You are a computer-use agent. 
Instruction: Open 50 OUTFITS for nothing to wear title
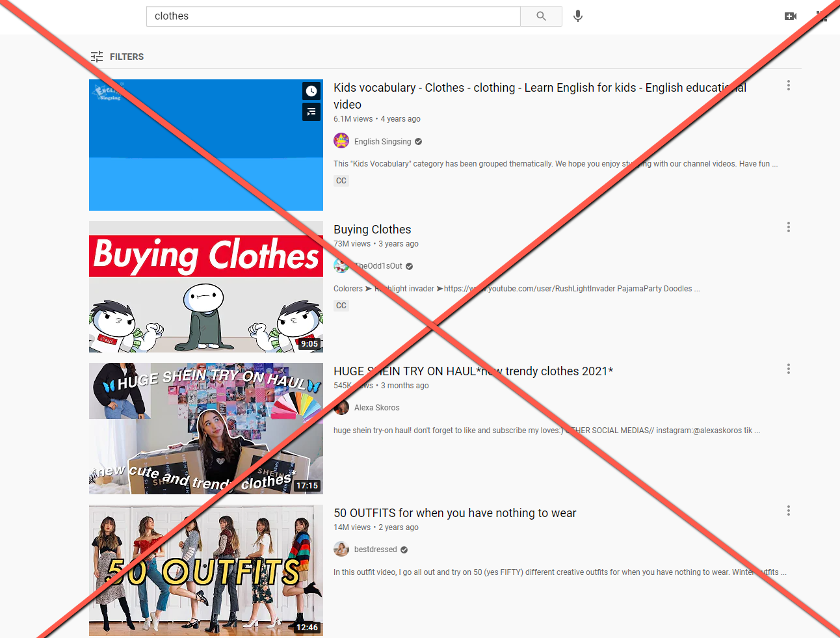455,512
